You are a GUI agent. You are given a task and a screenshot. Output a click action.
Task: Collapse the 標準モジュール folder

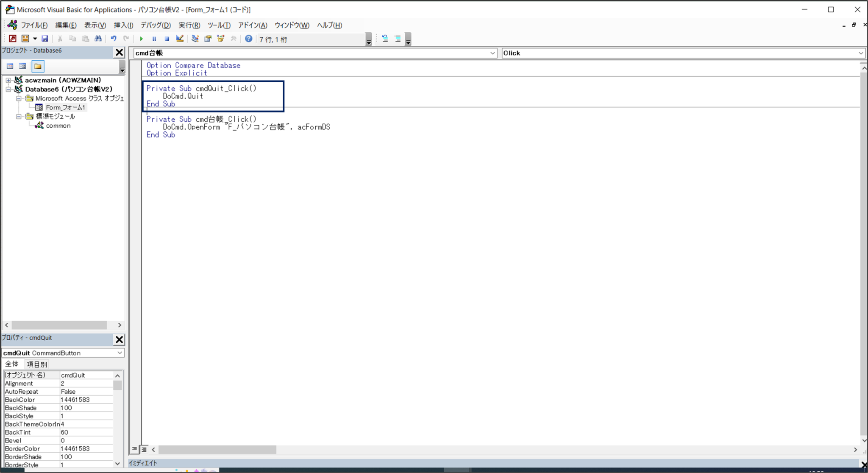pyautogui.click(x=19, y=116)
